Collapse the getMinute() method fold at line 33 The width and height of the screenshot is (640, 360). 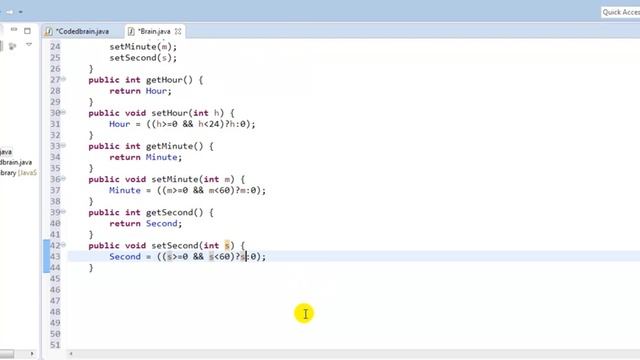64,145
